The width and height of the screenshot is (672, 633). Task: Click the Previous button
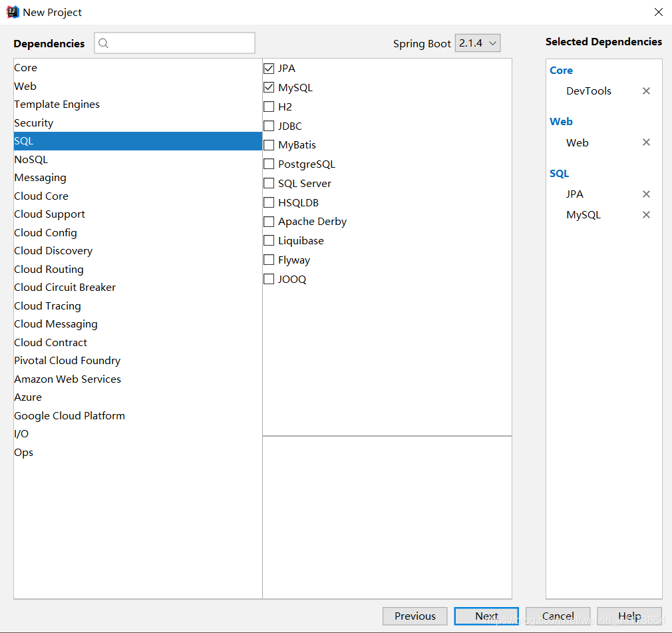(x=415, y=616)
